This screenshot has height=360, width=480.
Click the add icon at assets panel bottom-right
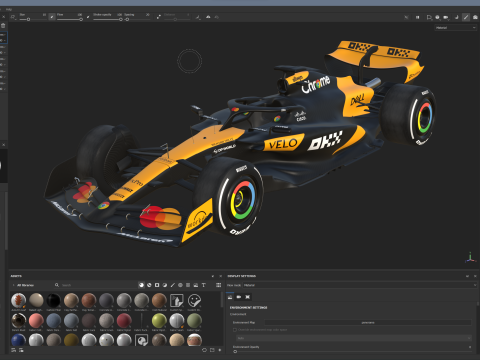pos(220,350)
